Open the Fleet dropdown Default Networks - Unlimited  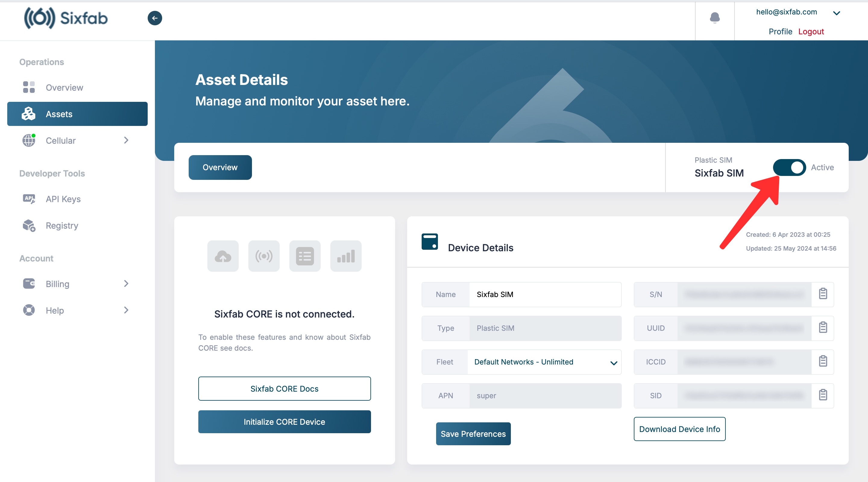545,362
